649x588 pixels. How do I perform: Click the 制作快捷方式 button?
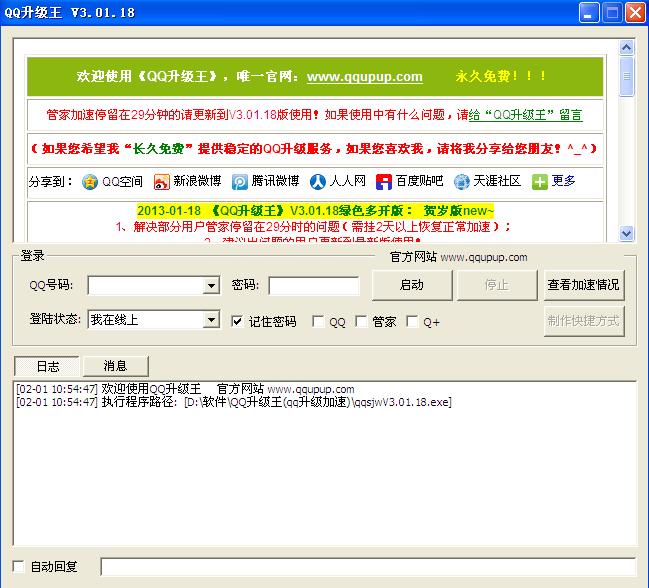(x=584, y=321)
